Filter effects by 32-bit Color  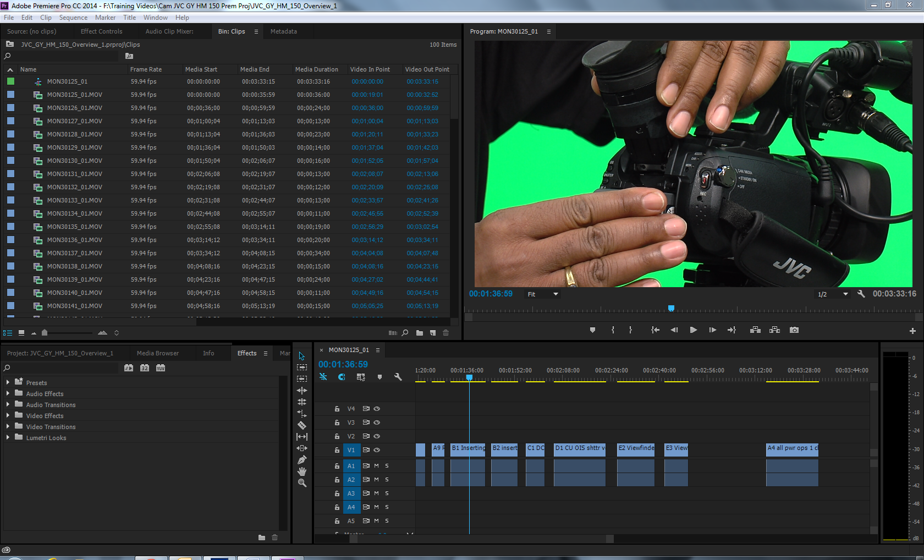point(145,367)
